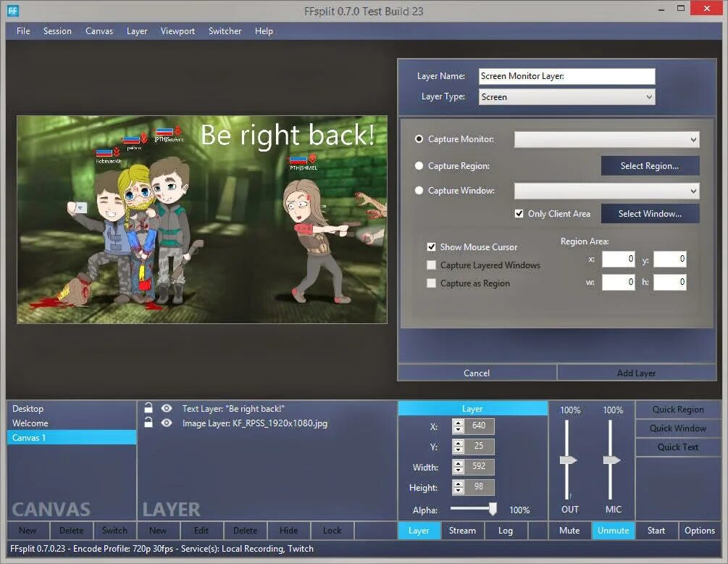Screen dimensions: 728x564
Task: Click the Quick Window button
Action: pos(678,428)
